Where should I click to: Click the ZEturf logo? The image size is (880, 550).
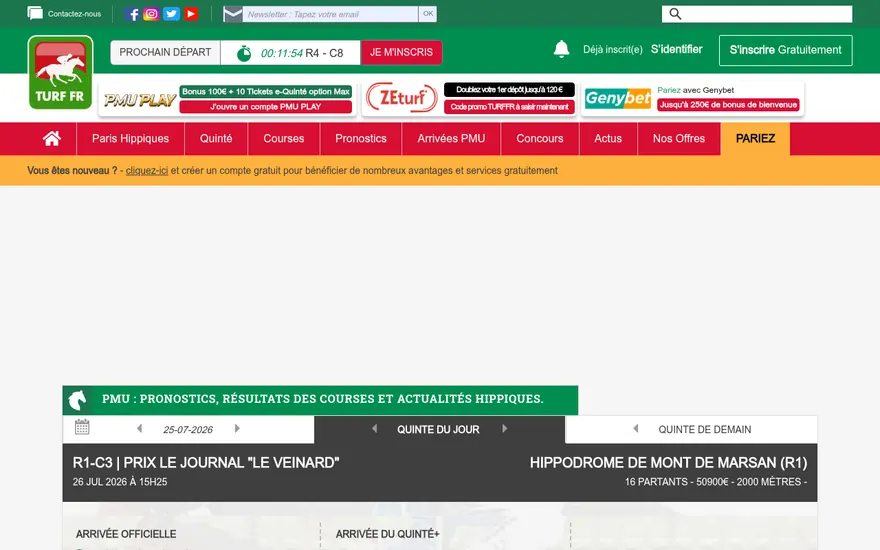(402, 98)
